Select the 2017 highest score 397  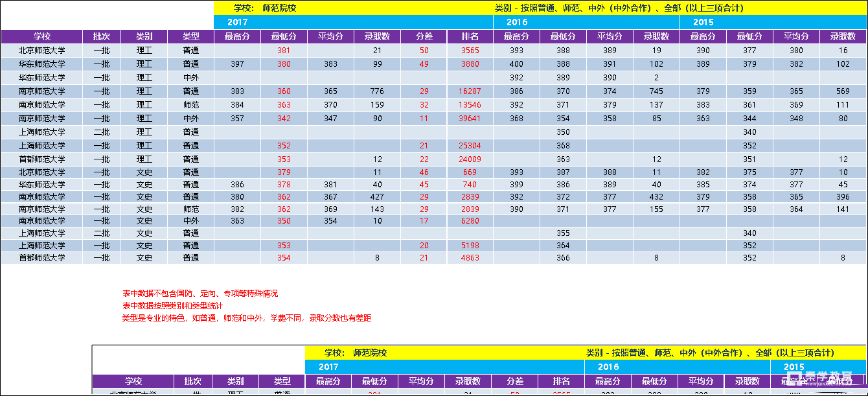(x=237, y=64)
